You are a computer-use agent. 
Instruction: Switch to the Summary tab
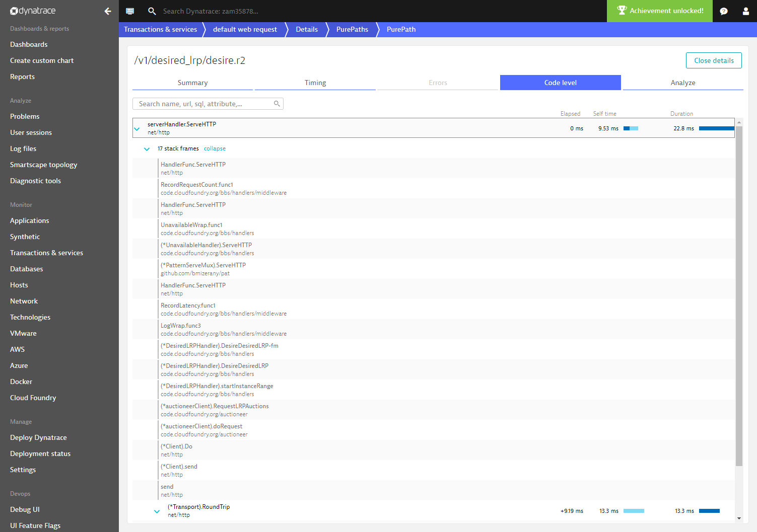tap(192, 83)
